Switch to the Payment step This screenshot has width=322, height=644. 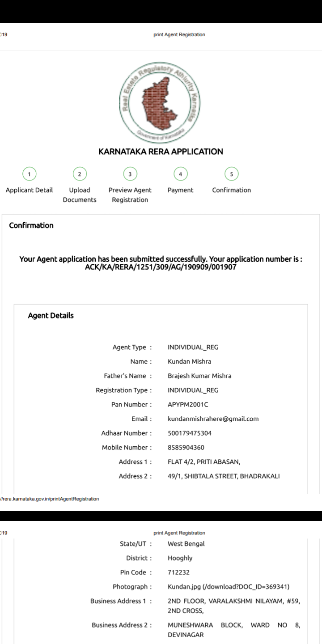click(x=180, y=190)
